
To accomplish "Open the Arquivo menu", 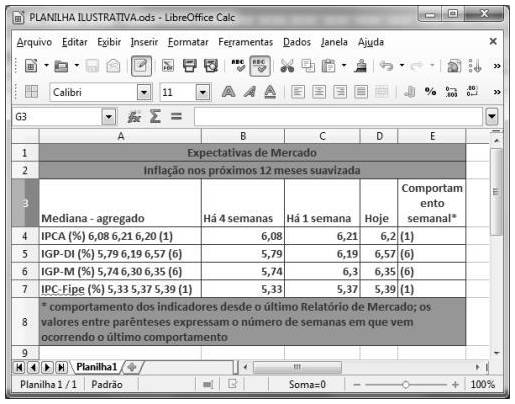I will click(34, 42).
